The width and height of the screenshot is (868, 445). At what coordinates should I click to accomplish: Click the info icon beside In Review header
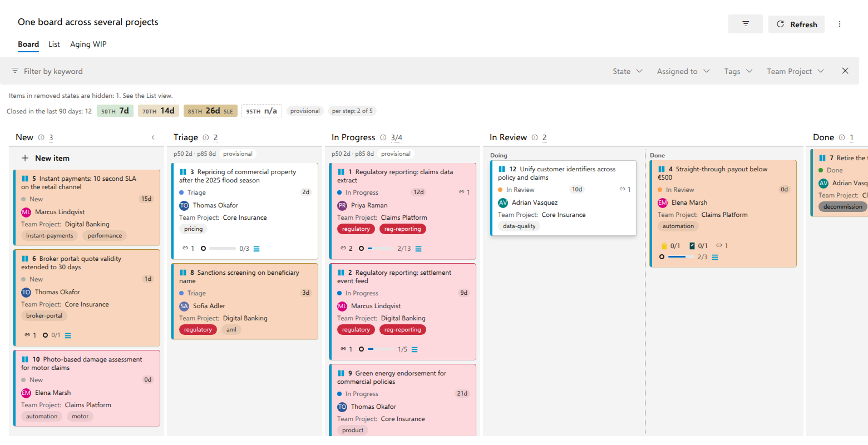[535, 137]
